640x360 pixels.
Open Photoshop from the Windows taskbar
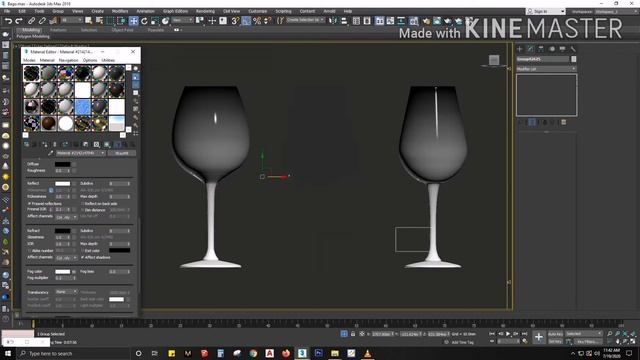318,353
